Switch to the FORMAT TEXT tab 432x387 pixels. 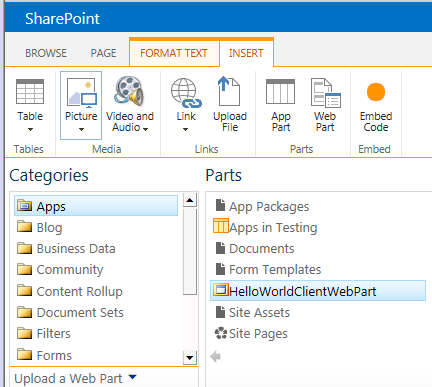click(x=174, y=53)
